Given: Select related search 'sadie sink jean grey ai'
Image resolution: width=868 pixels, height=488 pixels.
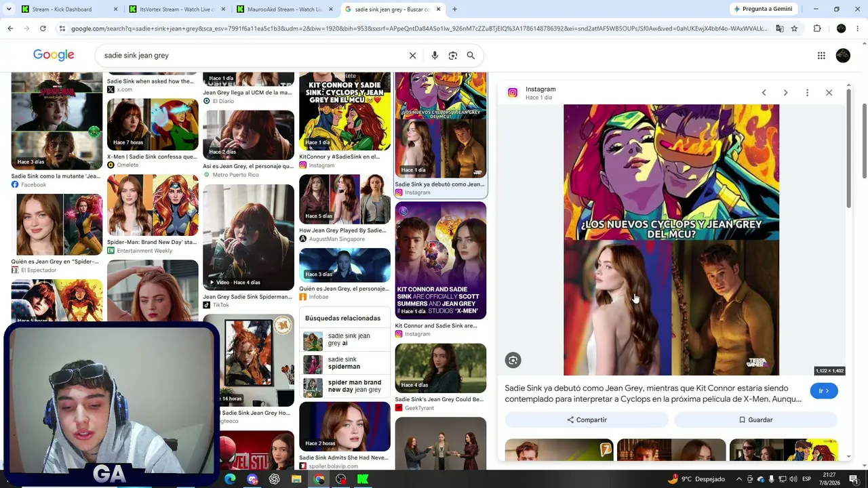Looking at the screenshot, I should tap(347, 340).
